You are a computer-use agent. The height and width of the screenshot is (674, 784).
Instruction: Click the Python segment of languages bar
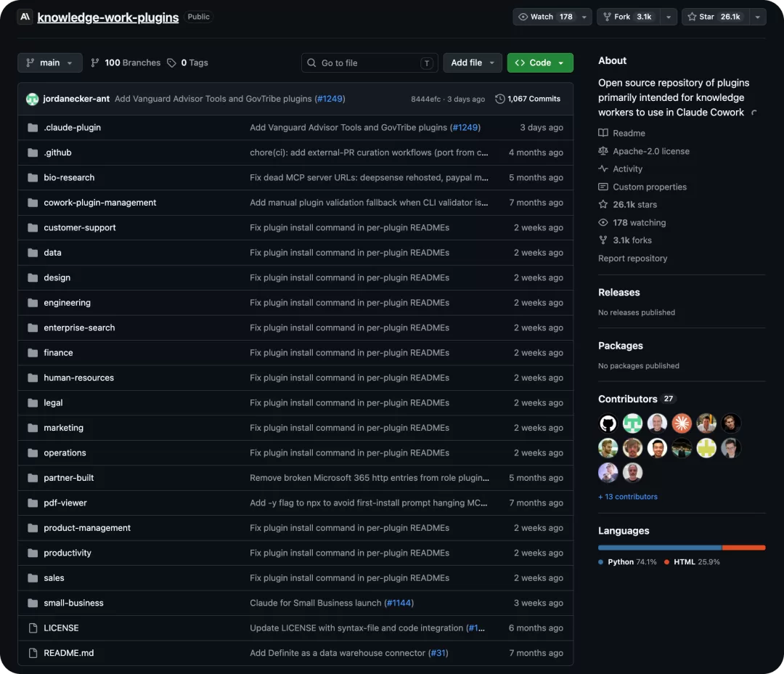click(660, 548)
